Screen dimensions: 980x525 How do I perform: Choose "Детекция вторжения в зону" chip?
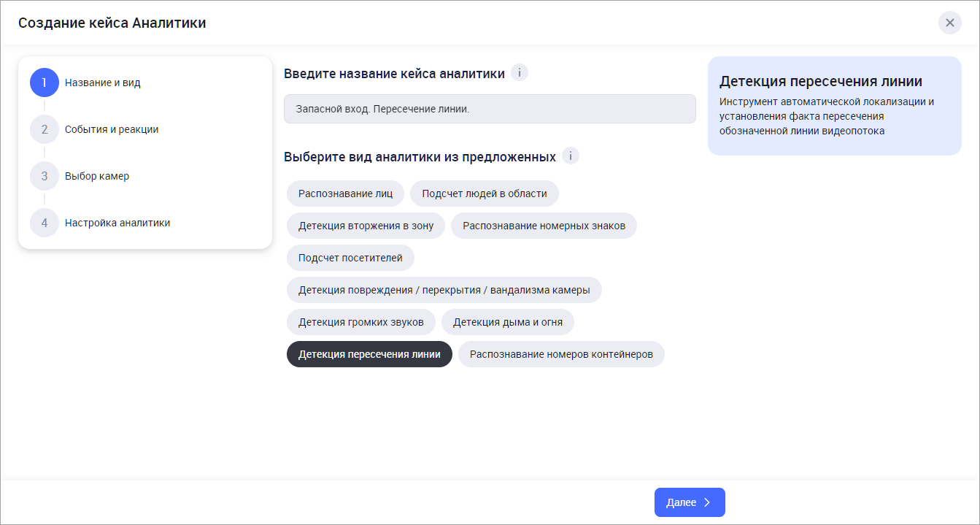[366, 226]
